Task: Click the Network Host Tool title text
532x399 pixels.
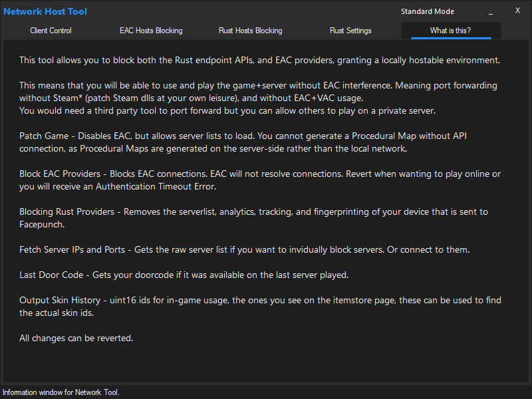Action: 45,11
